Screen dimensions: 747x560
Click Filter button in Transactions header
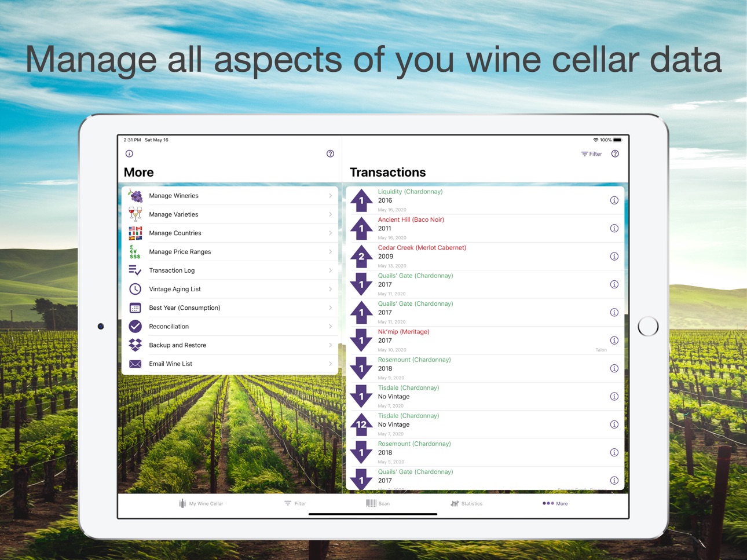(592, 154)
